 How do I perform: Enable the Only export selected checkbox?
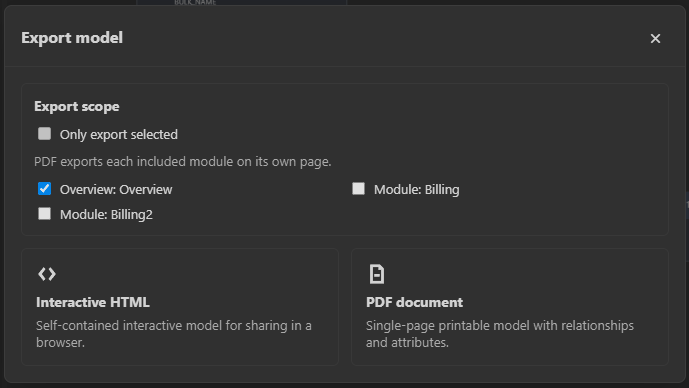(x=44, y=134)
